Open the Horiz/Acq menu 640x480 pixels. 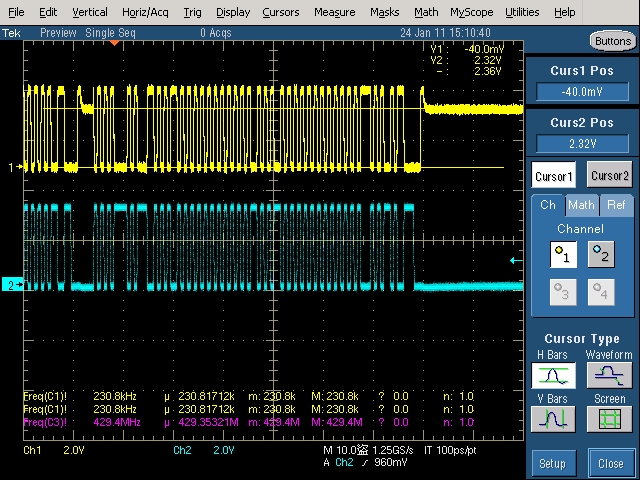(x=145, y=12)
